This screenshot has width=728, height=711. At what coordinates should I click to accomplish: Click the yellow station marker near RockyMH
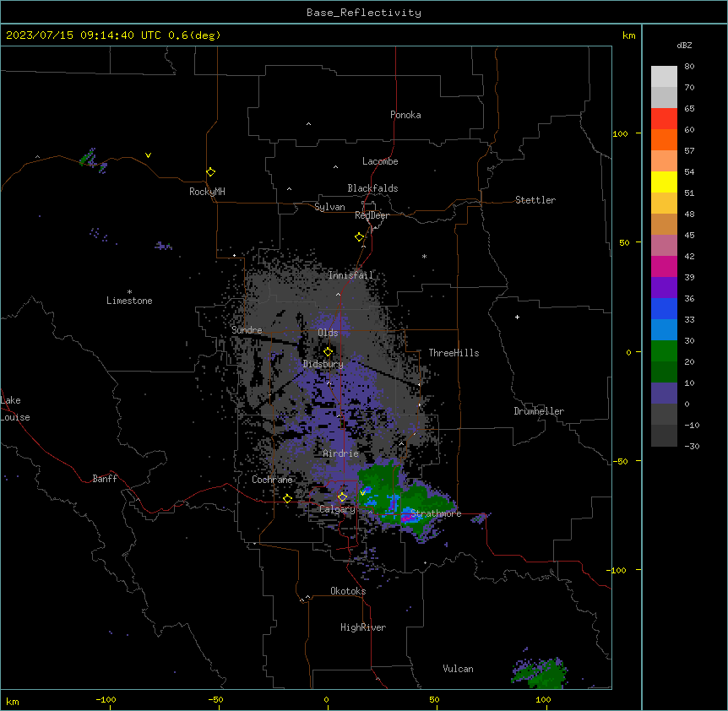tap(210, 172)
